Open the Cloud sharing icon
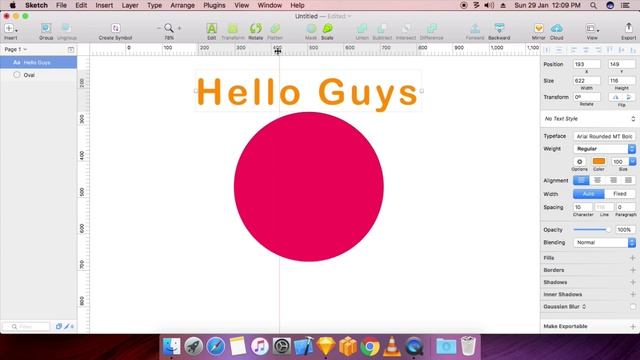The width and height of the screenshot is (640, 360). (x=557, y=28)
